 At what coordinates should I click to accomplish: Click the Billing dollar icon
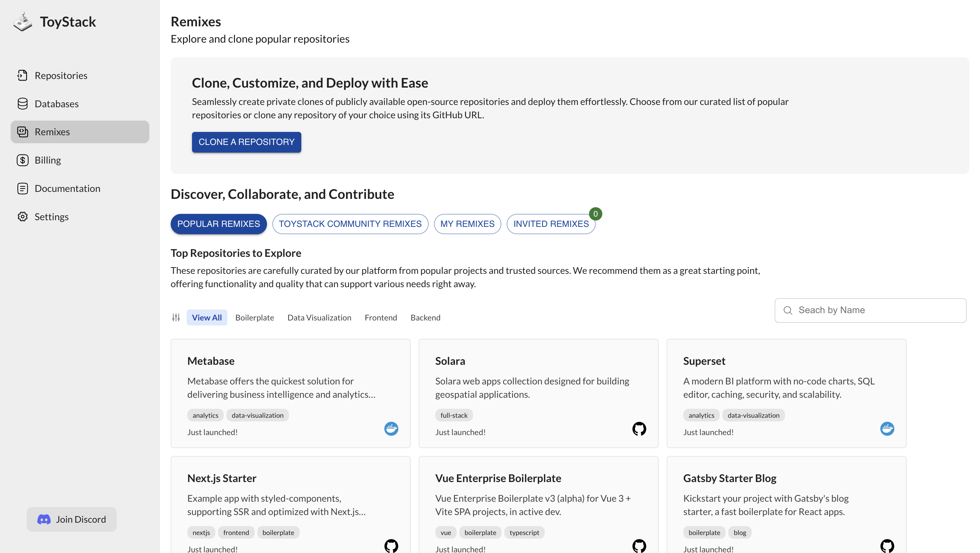tap(22, 160)
